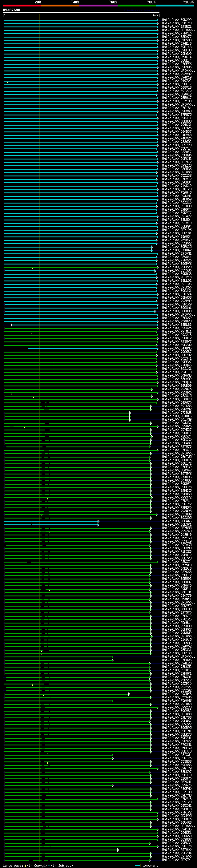
Task: Select hit label UniRef100_O49702
Action: point(177,81)
